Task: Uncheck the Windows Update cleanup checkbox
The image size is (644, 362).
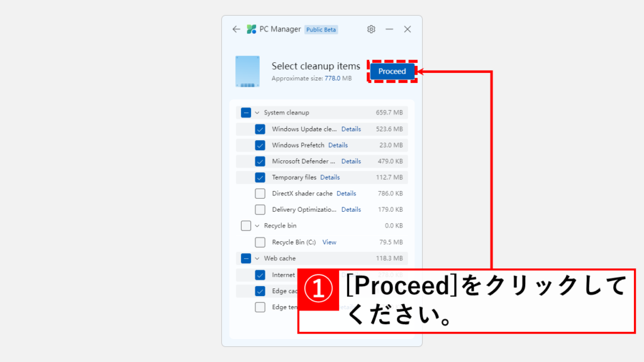Action: click(260, 129)
